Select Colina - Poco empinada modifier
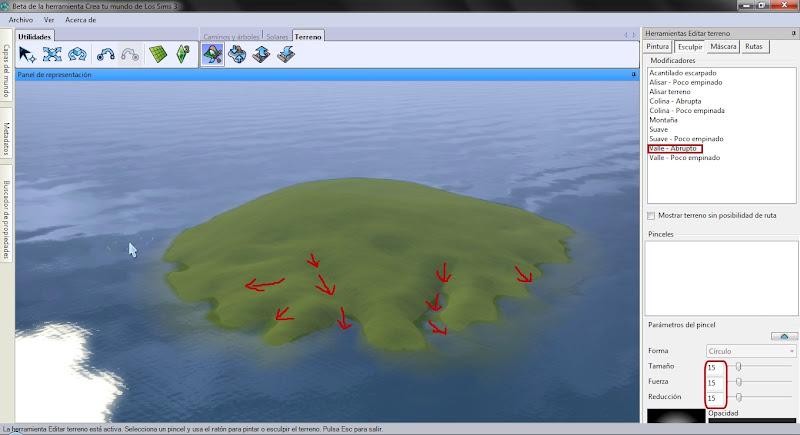 coord(687,111)
